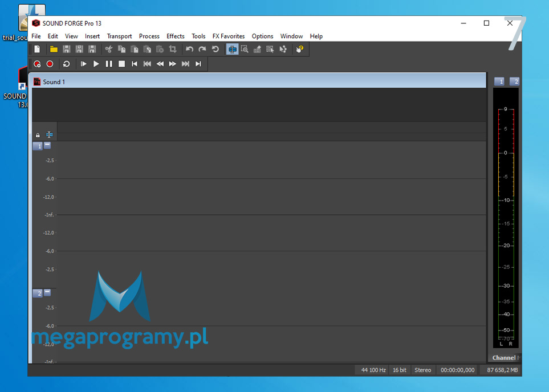Click the Paste clipboard icon
The image size is (549, 392).
pos(135,50)
